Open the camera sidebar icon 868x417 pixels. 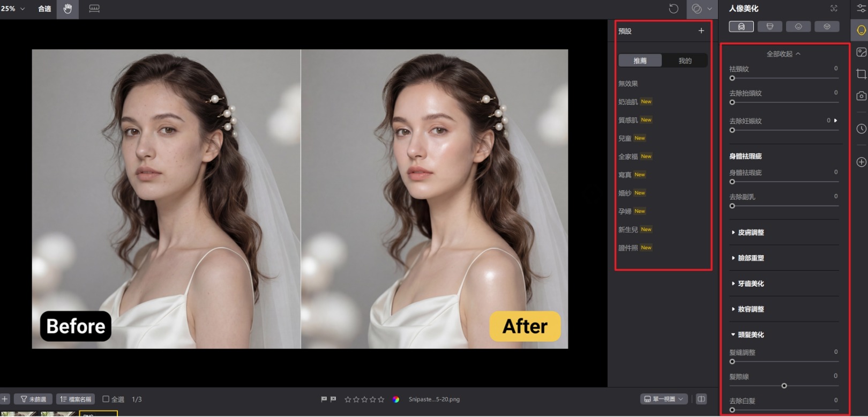click(861, 96)
